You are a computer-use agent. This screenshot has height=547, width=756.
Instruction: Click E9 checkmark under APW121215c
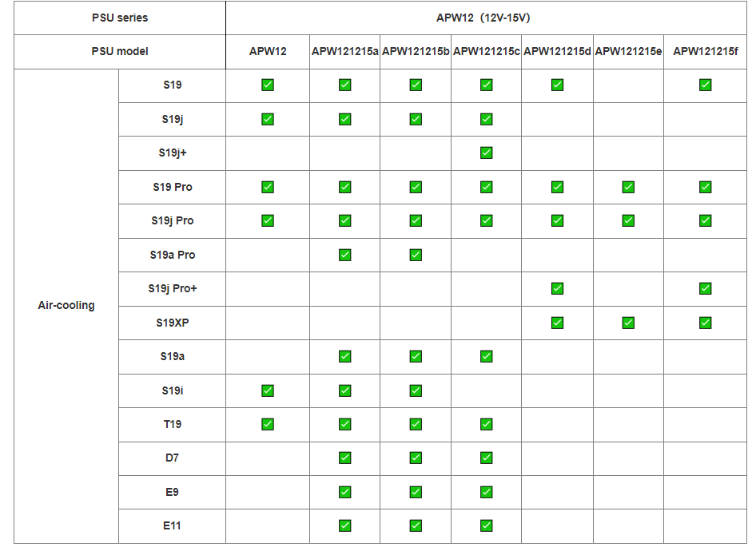(486, 492)
